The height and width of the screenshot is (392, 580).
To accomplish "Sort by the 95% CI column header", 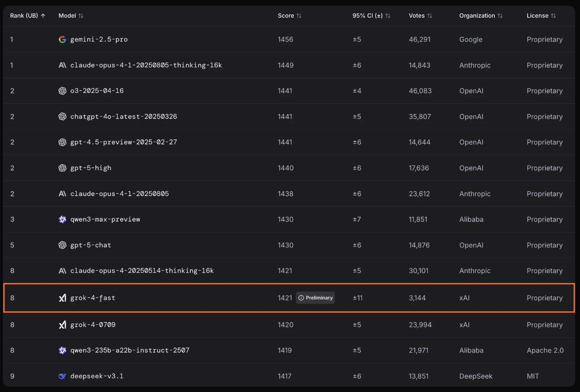I will (x=371, y=16).
